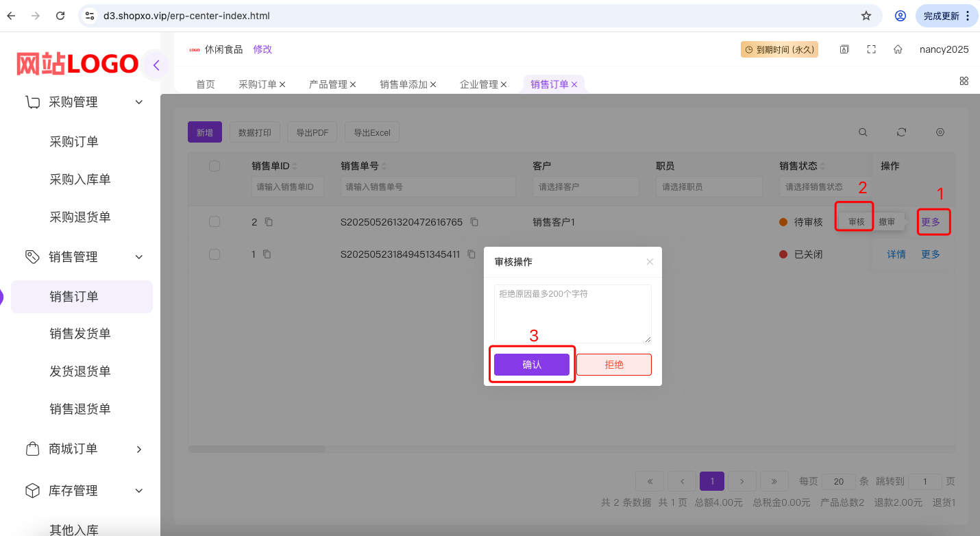980x536 pixels.
Task: Click the 修改 link beside 休闲食品
Action: pos(262,49)
